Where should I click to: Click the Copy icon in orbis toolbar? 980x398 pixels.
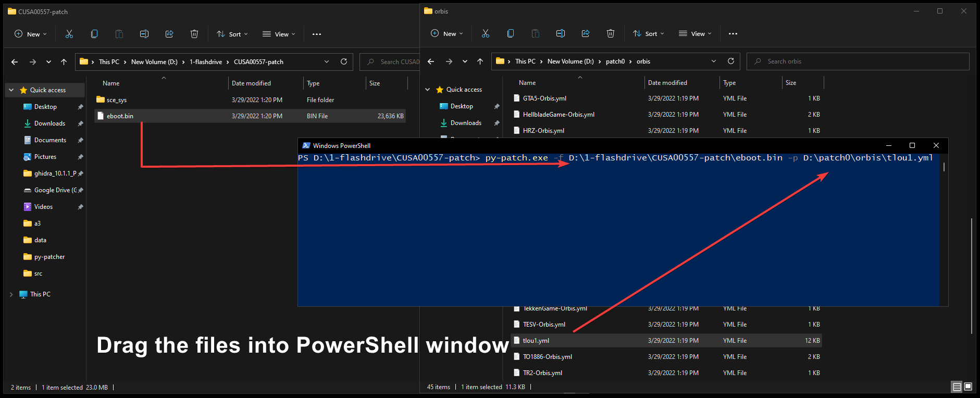(x=511, y=33)
